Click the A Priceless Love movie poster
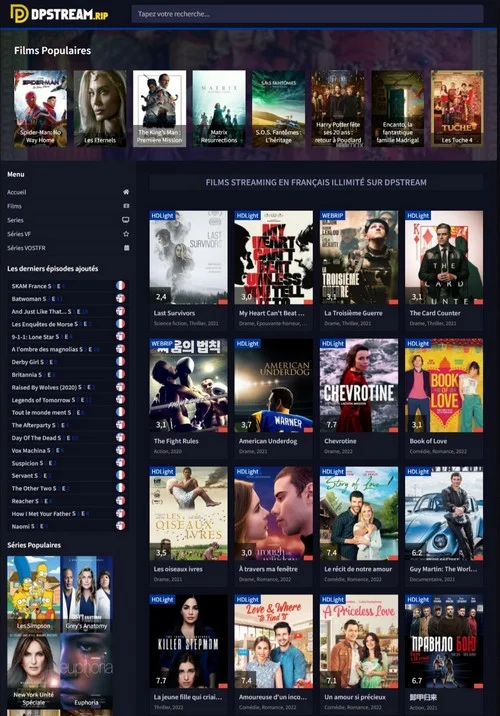Image resolution: width=500 pixels, height=716 pixels. point(359,641)
